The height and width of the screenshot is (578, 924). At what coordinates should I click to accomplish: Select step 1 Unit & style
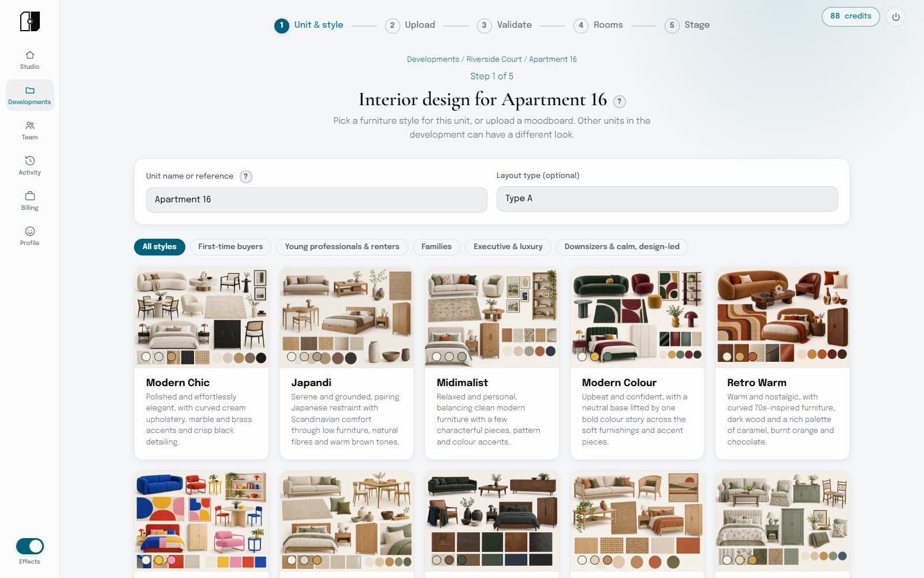pos(308,25)
